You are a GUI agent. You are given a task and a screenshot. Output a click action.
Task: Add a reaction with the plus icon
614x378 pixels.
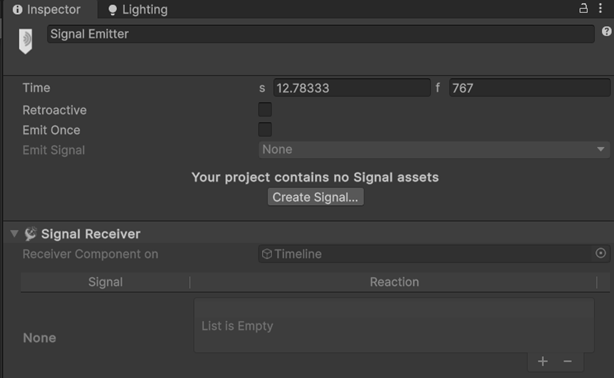tap(543, 361)
